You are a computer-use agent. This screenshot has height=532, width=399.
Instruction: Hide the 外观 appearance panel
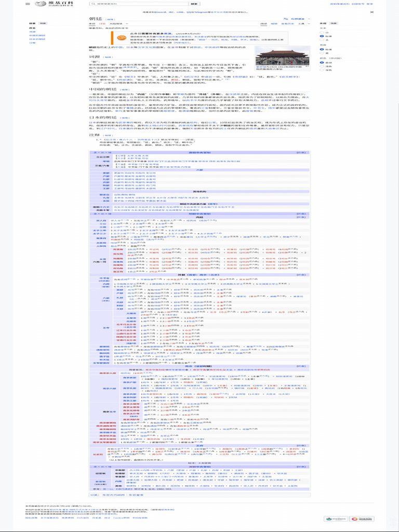[334, 23]
